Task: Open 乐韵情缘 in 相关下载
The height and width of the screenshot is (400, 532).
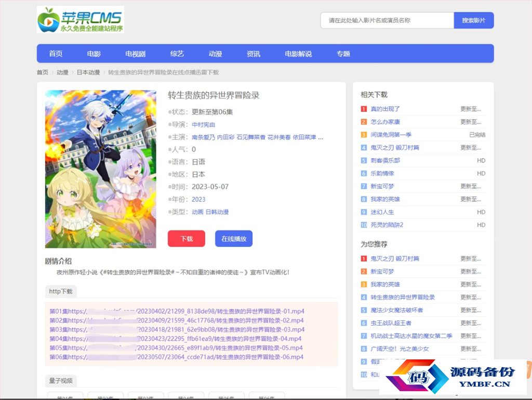Action: pos(382,174)
